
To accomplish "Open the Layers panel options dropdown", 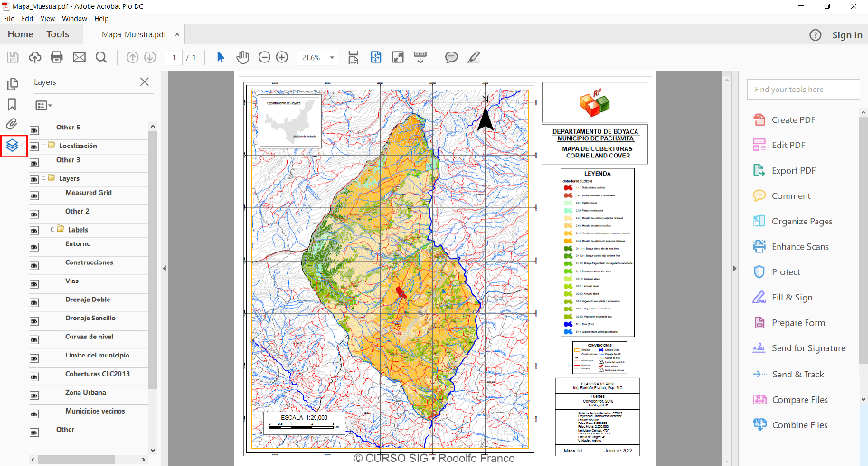I will click(43, 105).
